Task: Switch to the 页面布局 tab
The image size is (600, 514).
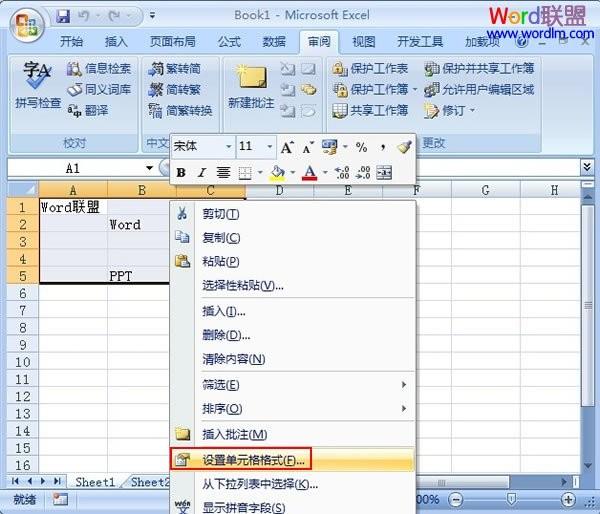Action: click(x=173, y=41)
